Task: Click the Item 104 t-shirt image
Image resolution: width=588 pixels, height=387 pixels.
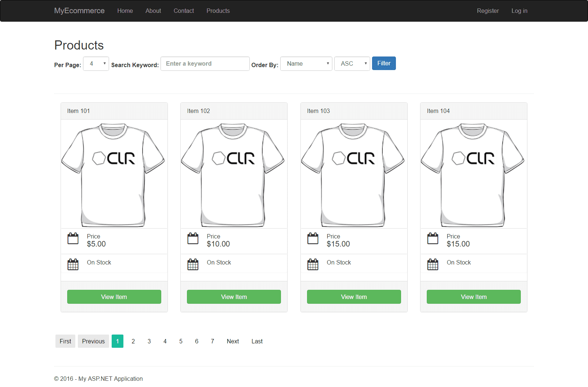Action: tap(473, 175)
